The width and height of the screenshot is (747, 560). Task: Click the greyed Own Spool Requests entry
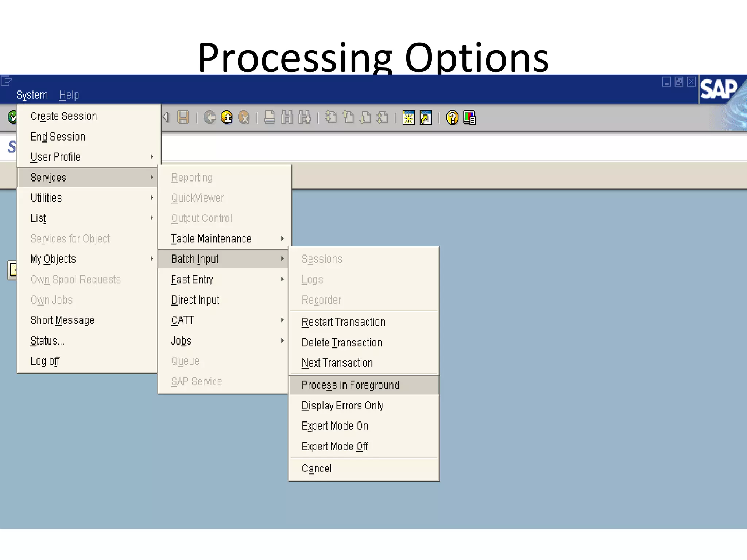[88, 280]
